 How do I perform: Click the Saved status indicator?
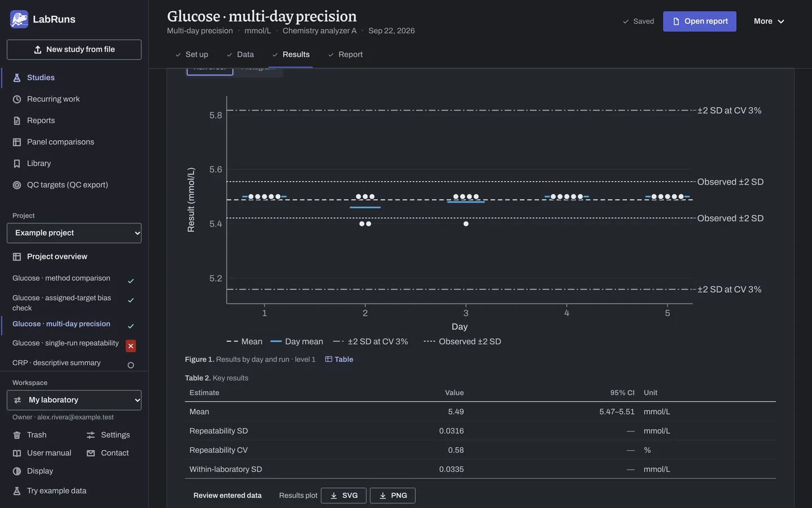(x=638, y=21)
